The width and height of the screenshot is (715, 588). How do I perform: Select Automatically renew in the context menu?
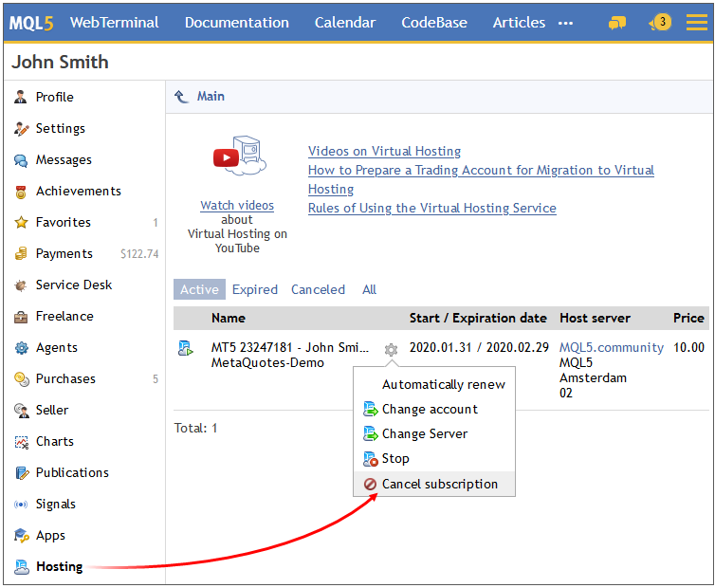[x=443, y=384]
